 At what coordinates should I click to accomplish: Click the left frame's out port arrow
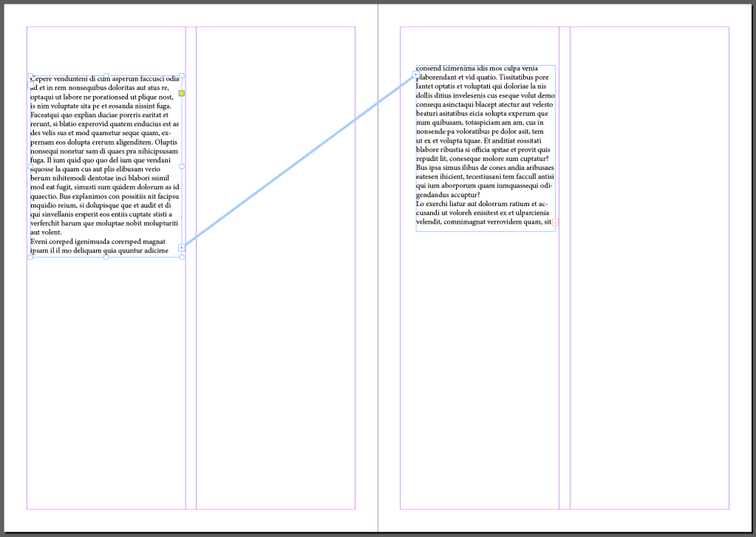(x=182, y=247)
